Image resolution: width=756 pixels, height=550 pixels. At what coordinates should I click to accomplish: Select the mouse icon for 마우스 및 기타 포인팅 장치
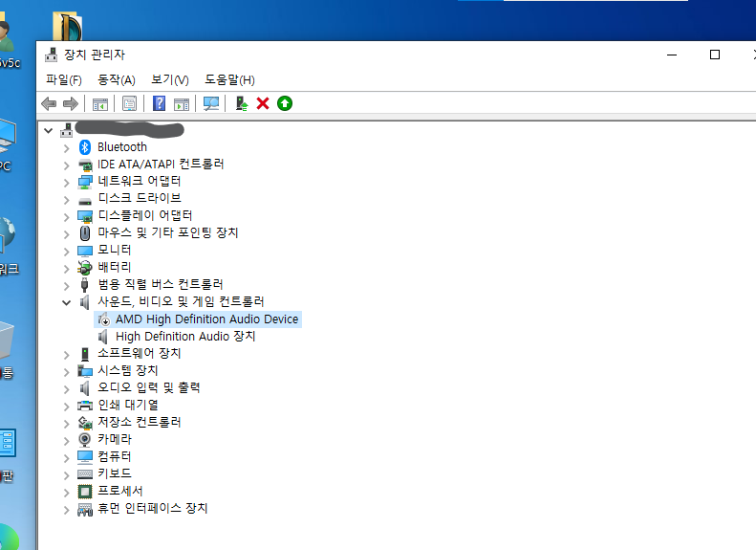click(85, 233)
